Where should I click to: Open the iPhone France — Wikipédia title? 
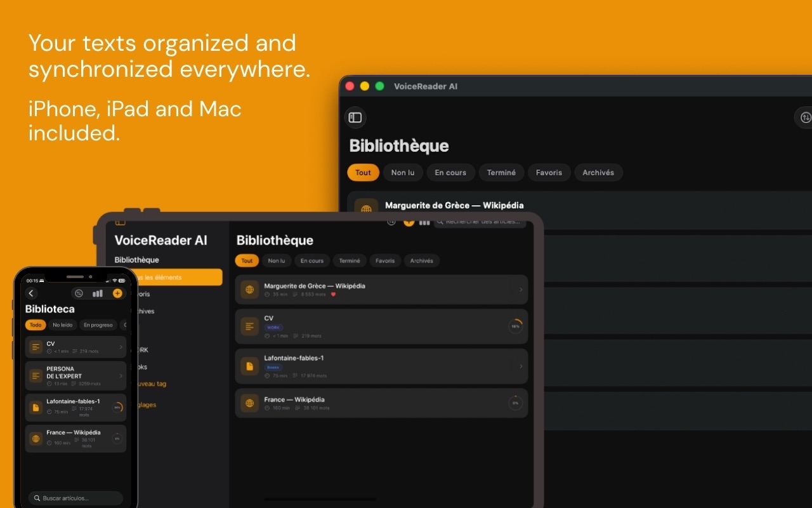coord(74,432)
